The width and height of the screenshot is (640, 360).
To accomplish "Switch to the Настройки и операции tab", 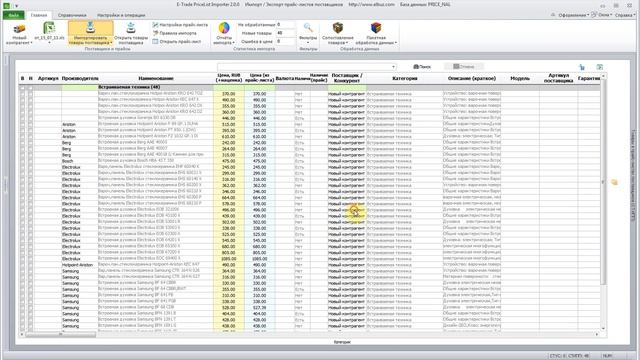I will point(121,15).
